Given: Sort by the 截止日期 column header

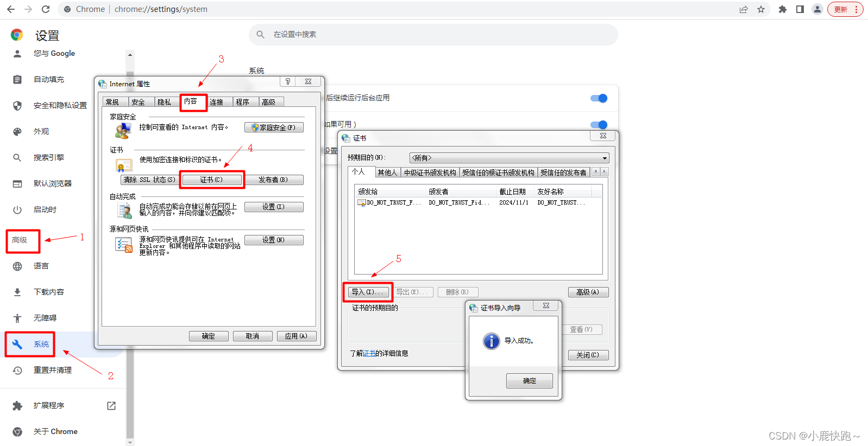Looking at the screenshot, I should click(x=515, y=192).
